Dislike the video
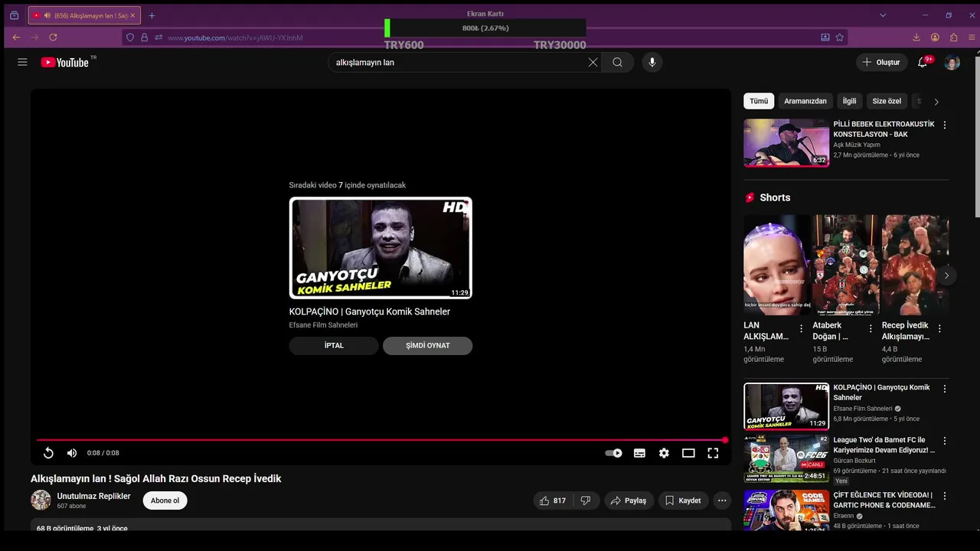This screenshot has height=551, width=980. click(x=586, y=500)
